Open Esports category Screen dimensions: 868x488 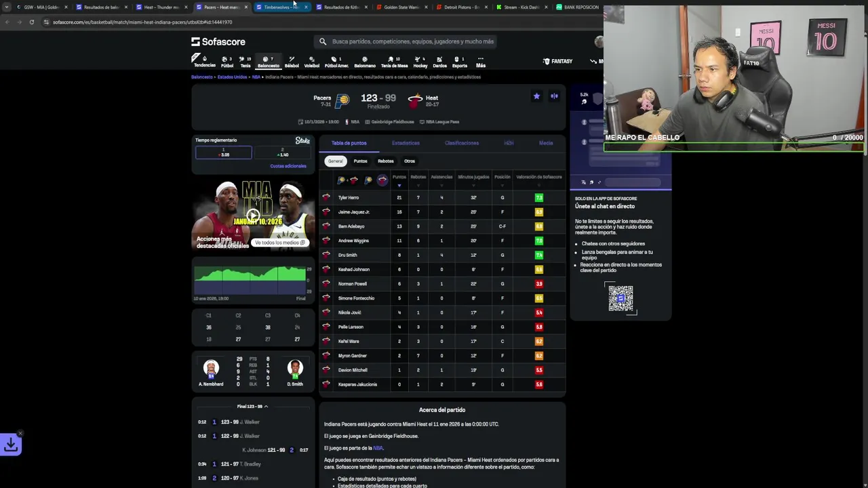click(x=460, y=62)
